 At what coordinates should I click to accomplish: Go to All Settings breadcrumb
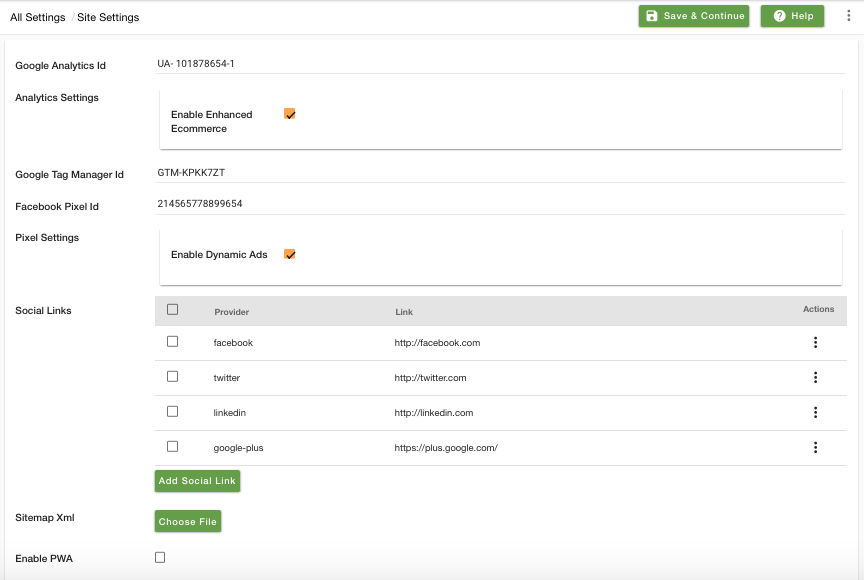tap(37, 17)
